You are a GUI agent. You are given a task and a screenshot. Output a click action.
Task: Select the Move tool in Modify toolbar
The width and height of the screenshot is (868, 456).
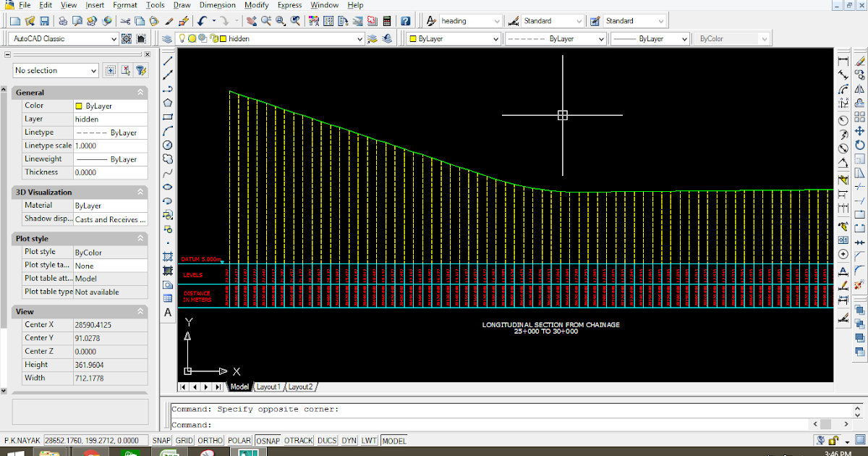(860, 131)
